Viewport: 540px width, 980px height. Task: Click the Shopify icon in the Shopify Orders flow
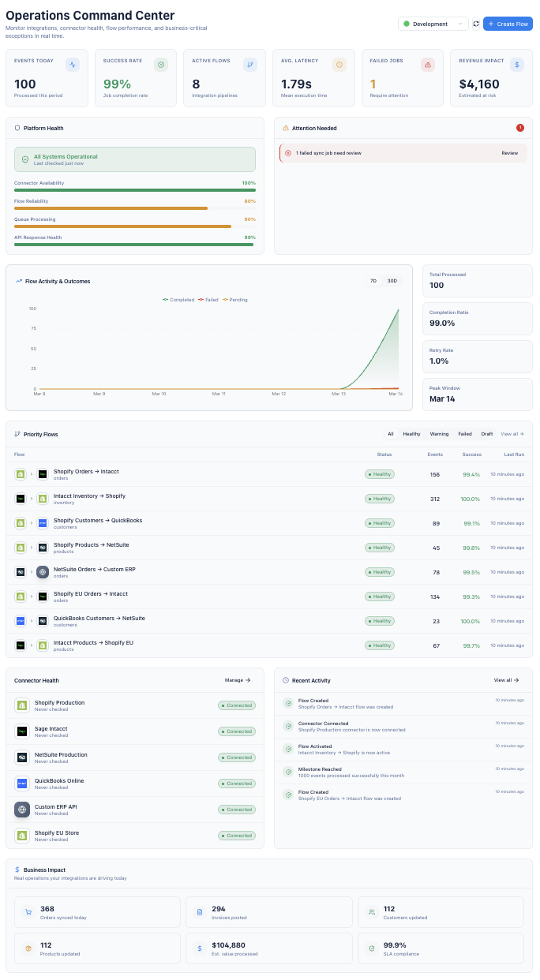pos(21,473)
